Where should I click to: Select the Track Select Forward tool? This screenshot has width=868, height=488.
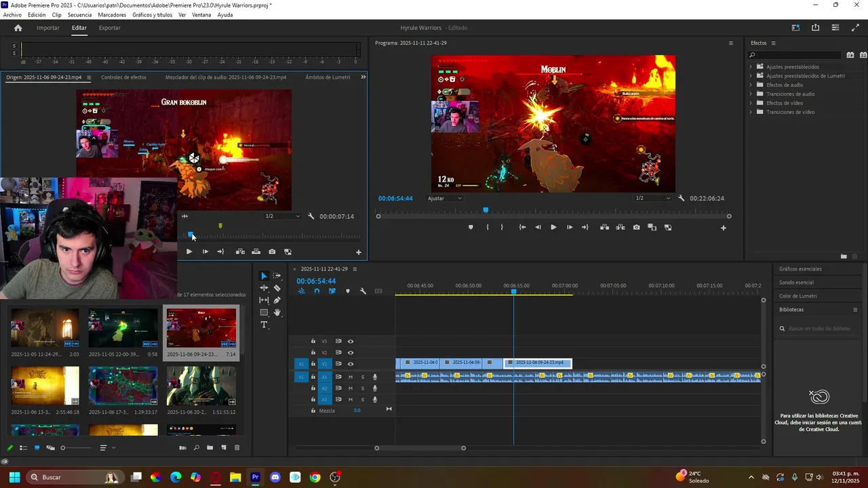click(277, 276)
